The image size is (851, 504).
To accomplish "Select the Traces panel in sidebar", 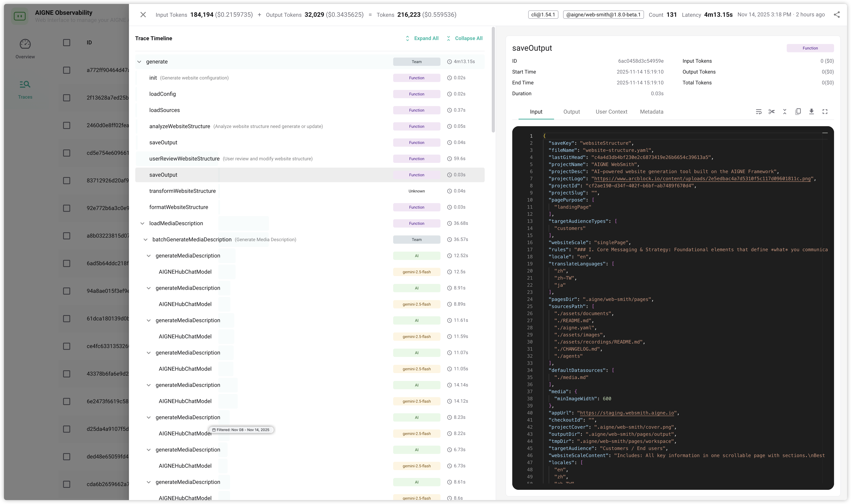I will coord(25,89).
